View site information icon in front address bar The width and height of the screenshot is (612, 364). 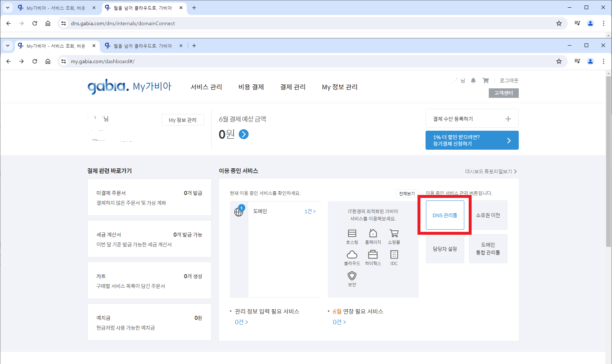coord(64,61)
